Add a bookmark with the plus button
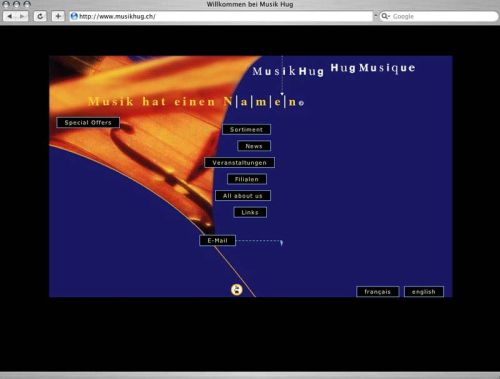The height and width of the screenshot is (379, 500). pyautogui.click(x=58, y=16)
